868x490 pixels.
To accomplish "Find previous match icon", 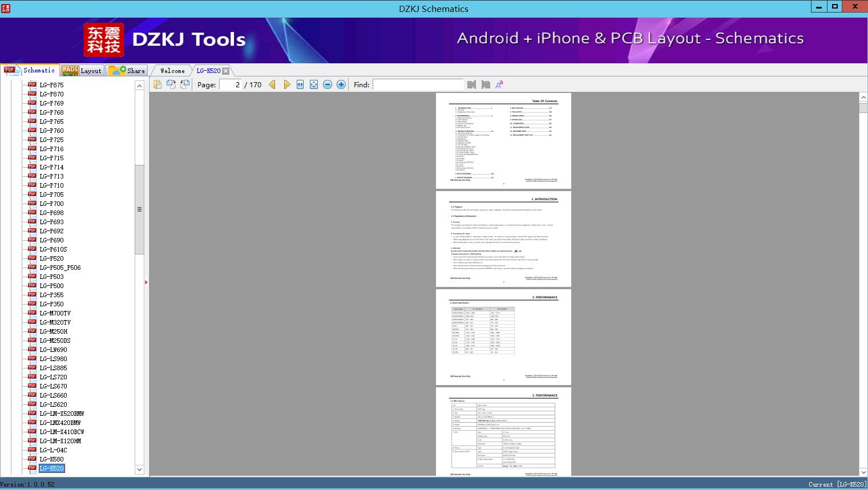I will point(471,84).
